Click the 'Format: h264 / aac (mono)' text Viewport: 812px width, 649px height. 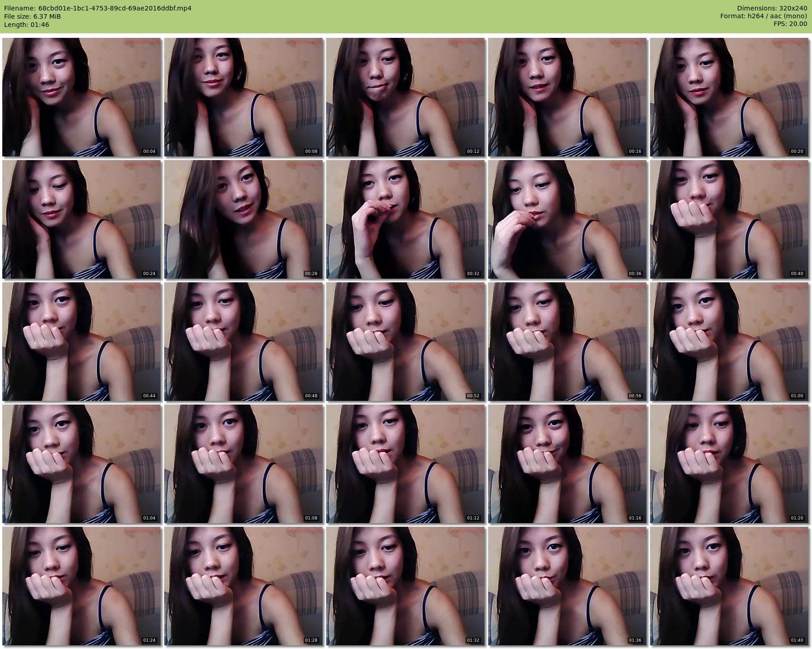coord(764,16)
